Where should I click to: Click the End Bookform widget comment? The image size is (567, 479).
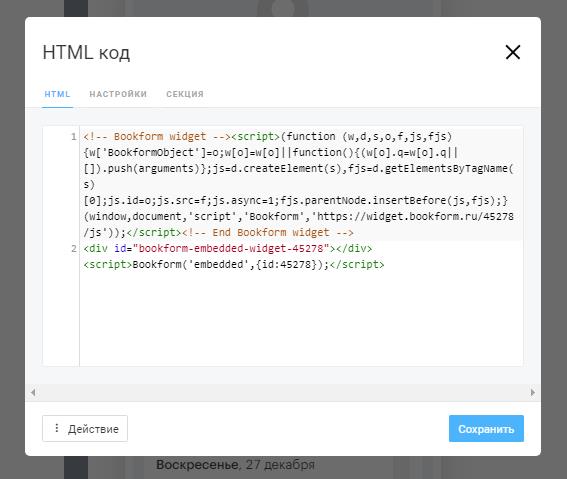[268, 232]
